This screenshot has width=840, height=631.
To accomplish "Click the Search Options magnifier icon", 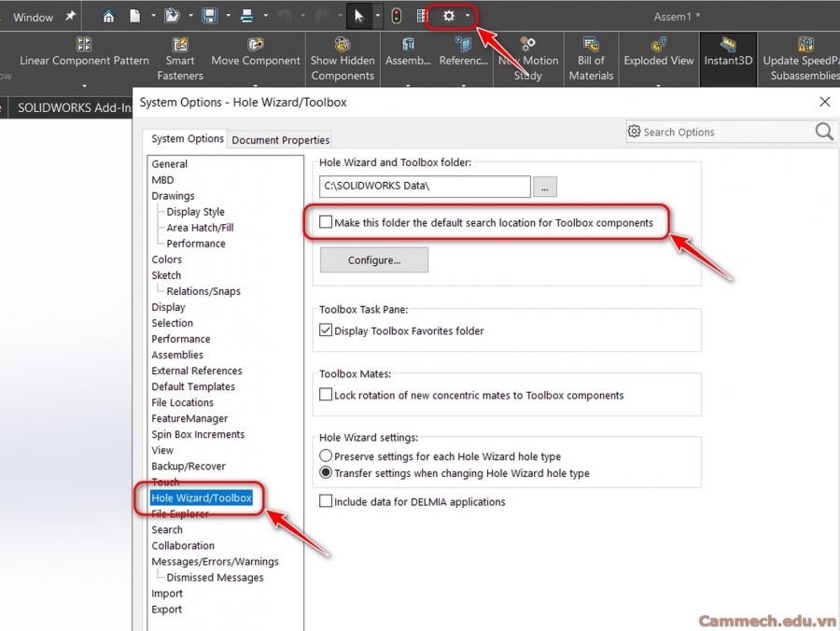I will pos(824,132).
